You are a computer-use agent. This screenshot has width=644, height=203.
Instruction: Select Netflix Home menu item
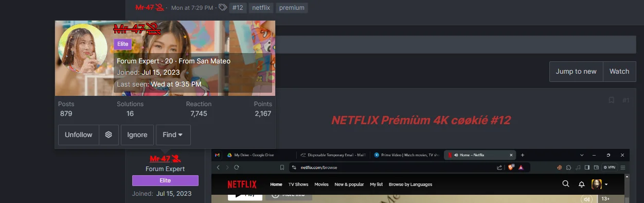(276, 184)
